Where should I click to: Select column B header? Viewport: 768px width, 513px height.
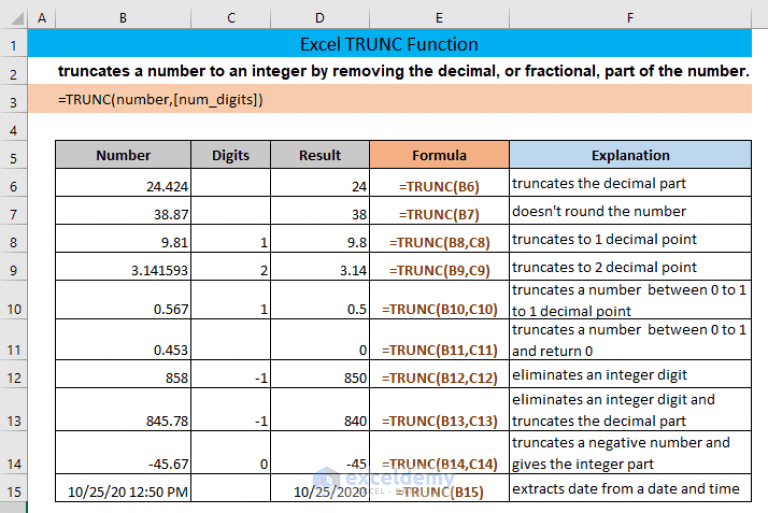pos(123,18)
